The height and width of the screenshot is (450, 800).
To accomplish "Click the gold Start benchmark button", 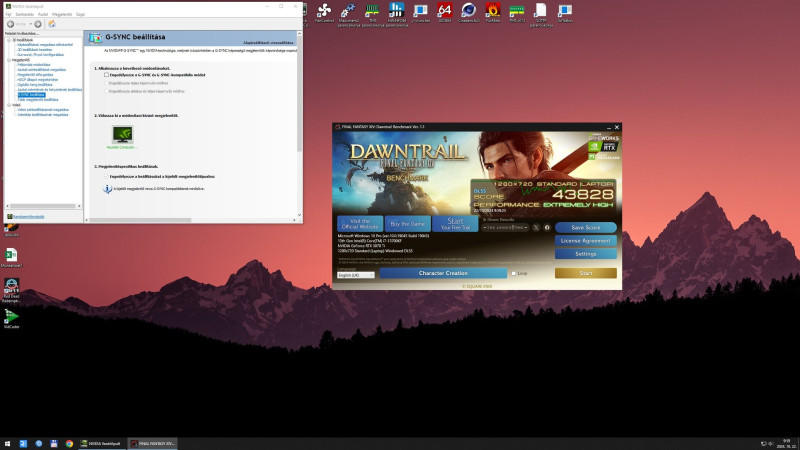I will coord(586,273).
